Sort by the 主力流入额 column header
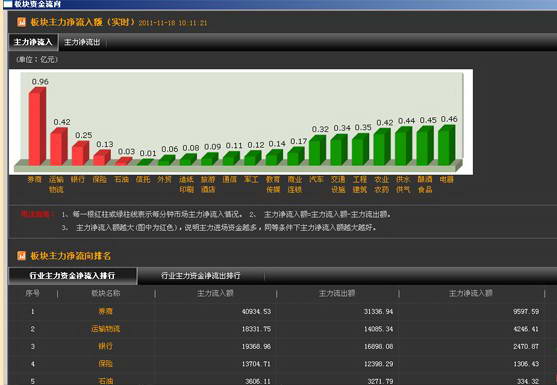The image size is (557, 385). pyautogui.click(x=215, y=293)
